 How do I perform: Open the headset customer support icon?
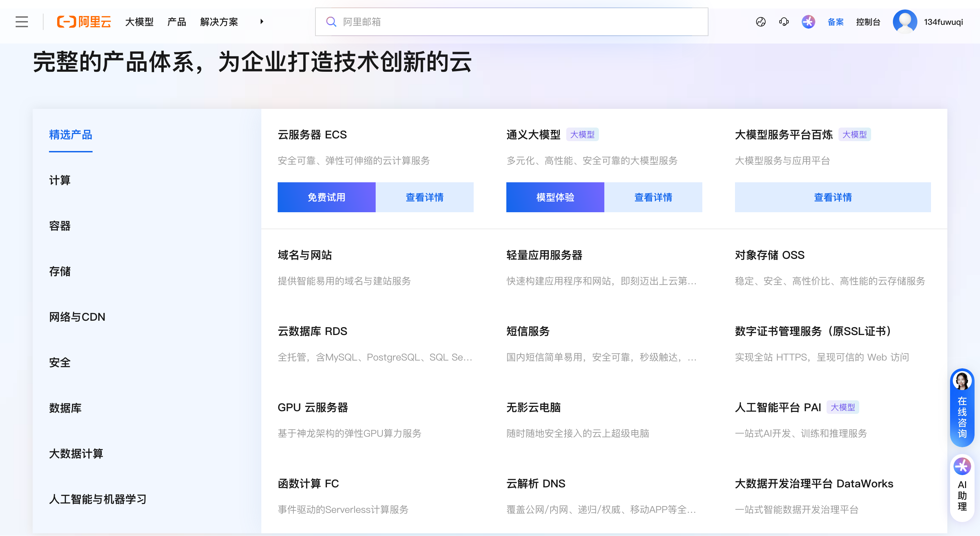[784, 22]
